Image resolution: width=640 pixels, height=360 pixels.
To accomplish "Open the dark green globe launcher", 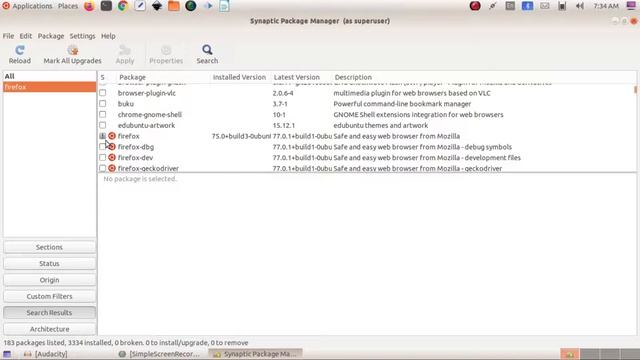I will click(191, 6).
